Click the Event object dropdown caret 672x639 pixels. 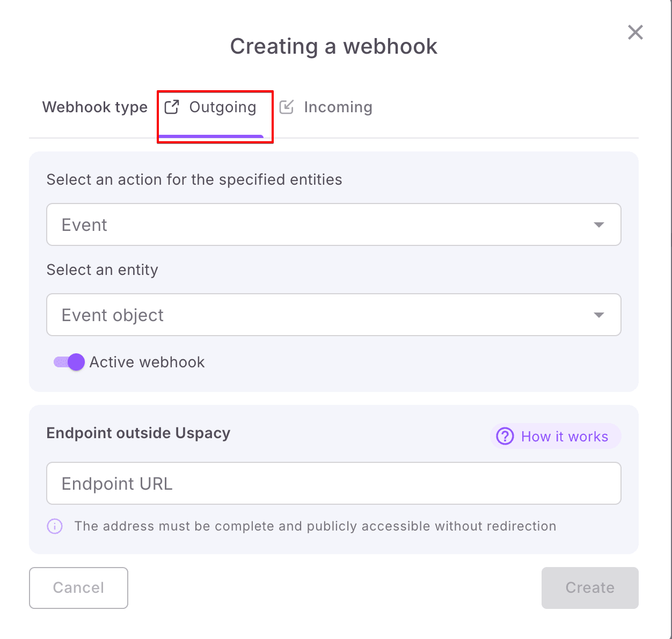(599, 315)
